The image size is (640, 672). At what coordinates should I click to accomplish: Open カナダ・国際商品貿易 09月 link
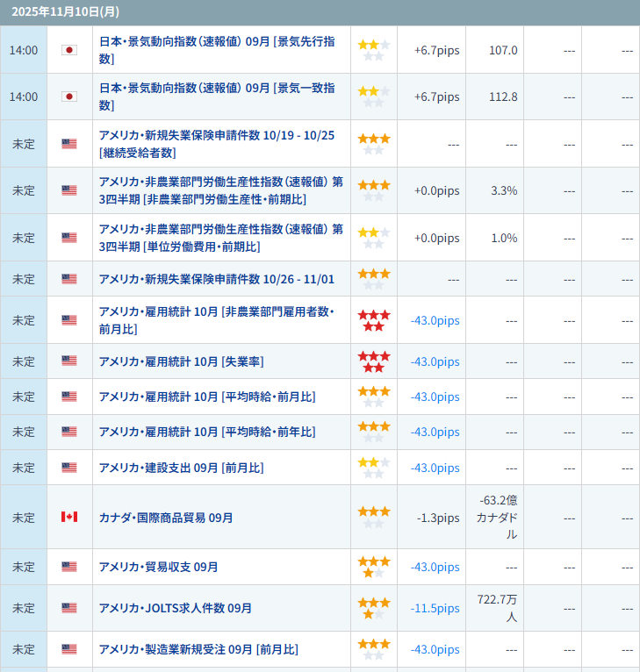166,518
